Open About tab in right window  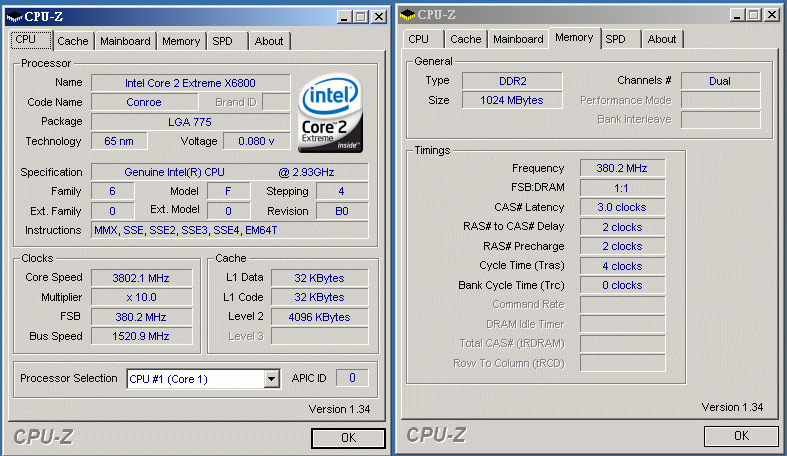coord(662,39)
